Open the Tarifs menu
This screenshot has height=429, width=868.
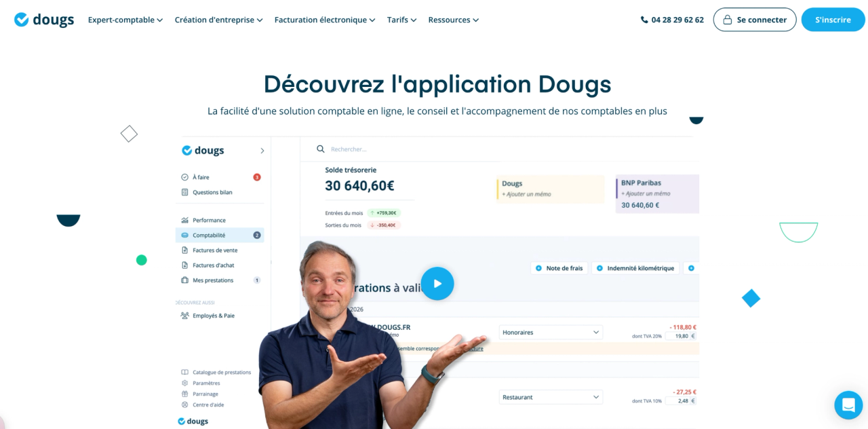tap(402, 20)
